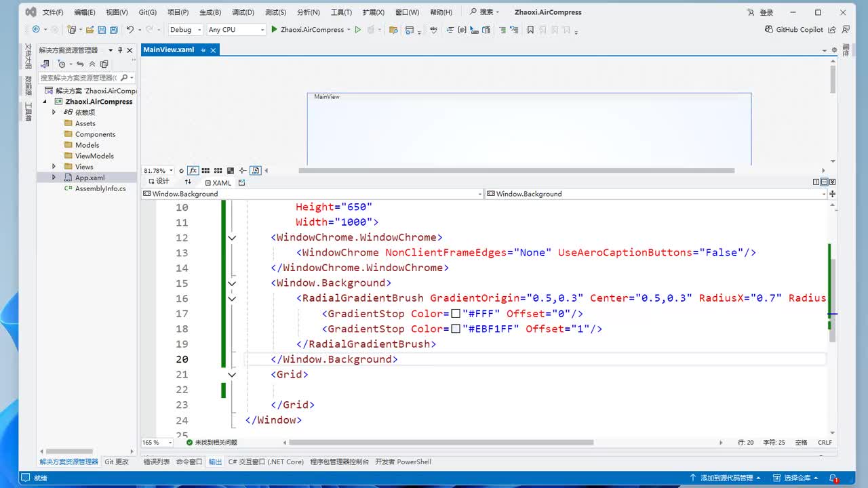Screen dimensions: 868x488
Task: Click the Save All toolbar icon
Action: point(113,30)
